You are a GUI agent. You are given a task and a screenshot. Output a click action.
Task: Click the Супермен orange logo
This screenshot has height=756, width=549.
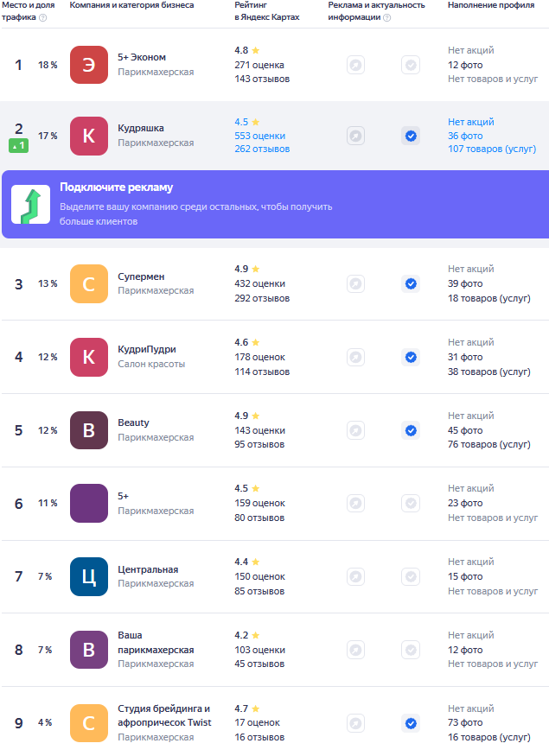click(89, 284)
